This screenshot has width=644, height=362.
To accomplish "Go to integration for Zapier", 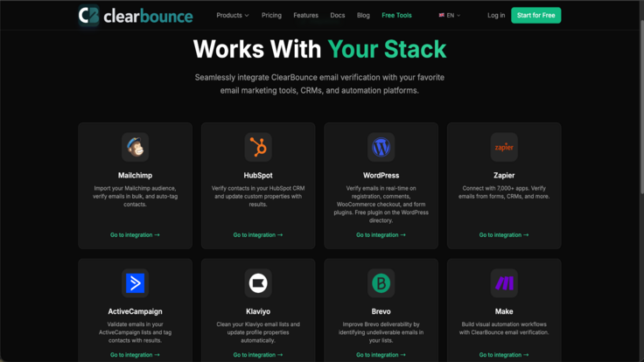I will tap(504, 234).
